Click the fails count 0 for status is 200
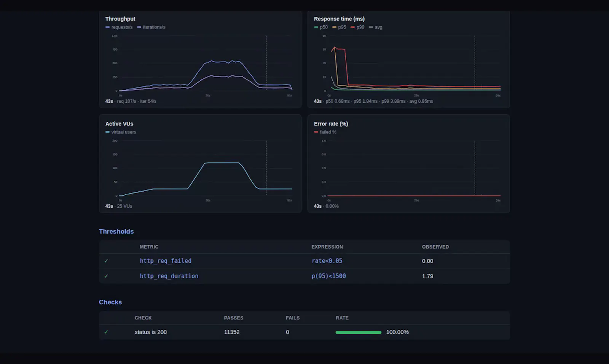 pyautogui.click(x=288, y=332)
